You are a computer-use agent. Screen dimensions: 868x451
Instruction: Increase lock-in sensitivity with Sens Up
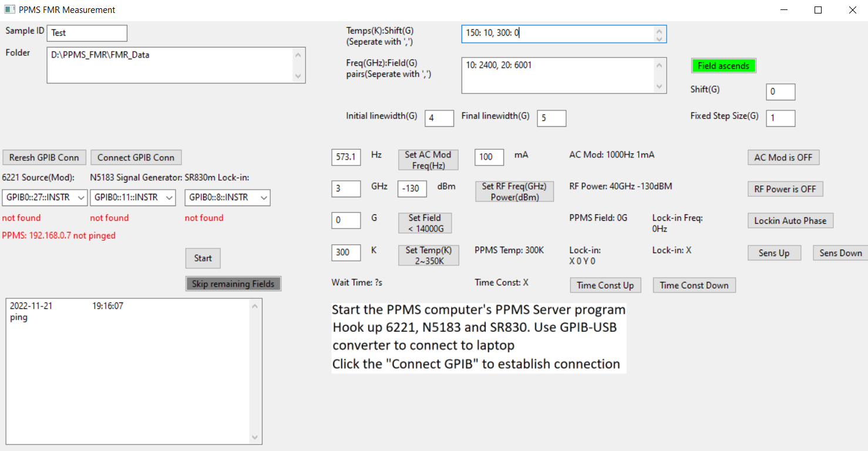click(774, 253)
